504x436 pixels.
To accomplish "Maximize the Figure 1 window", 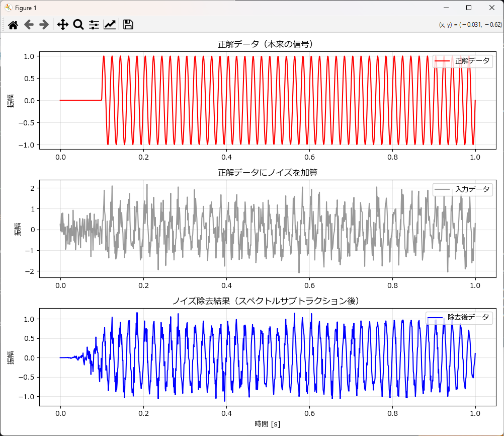I will tap(469, 8).
